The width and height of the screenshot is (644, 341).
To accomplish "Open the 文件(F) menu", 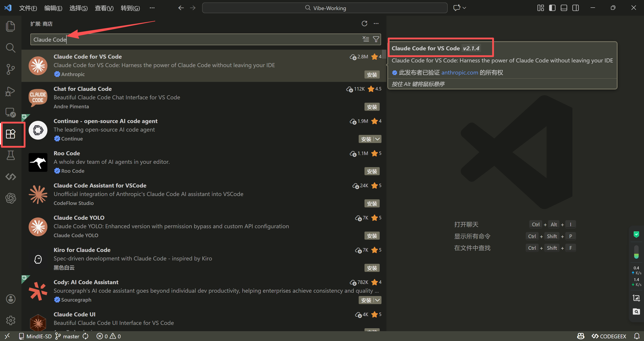I will point(28,8).
